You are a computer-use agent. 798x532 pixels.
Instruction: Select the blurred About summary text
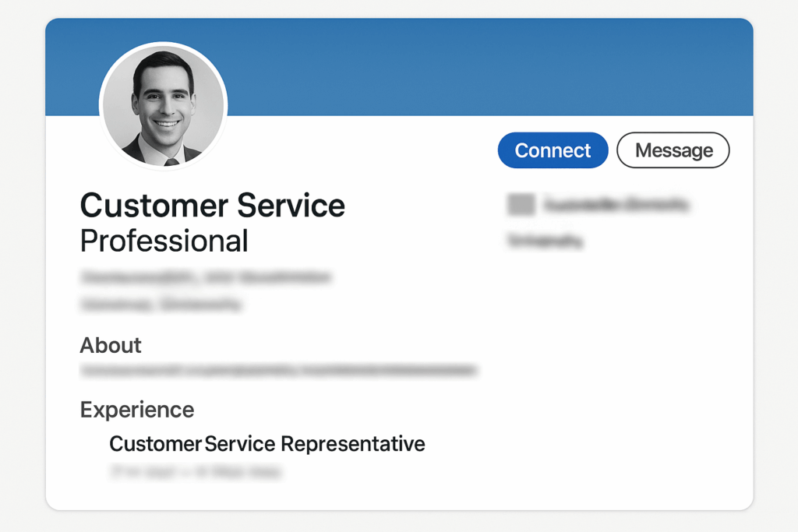pyautogui.click(x=281, y=372)
